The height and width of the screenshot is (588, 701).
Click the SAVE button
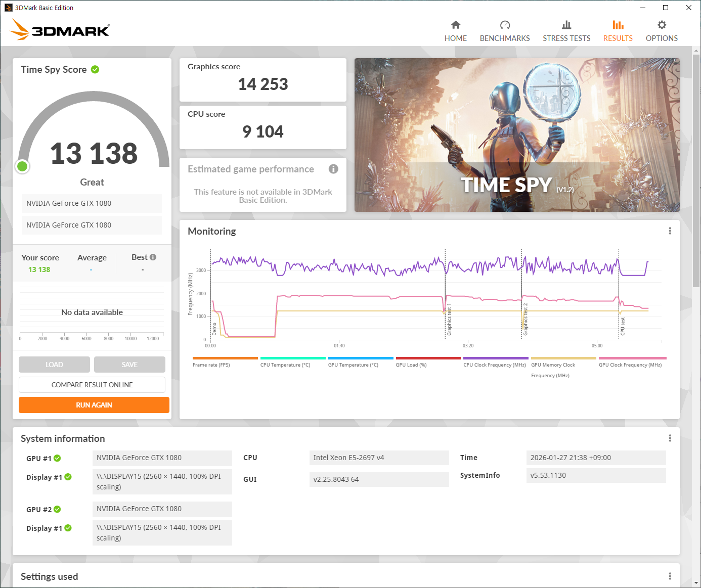pyautogui.click(x=129, y=365)
